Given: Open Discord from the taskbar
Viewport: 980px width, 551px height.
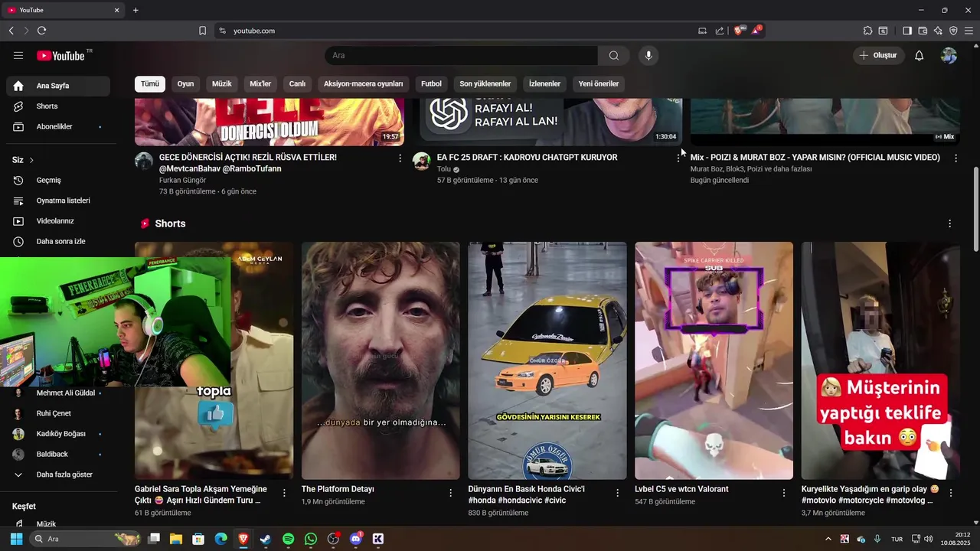Looking at the screenshot, I should [356, 539].
